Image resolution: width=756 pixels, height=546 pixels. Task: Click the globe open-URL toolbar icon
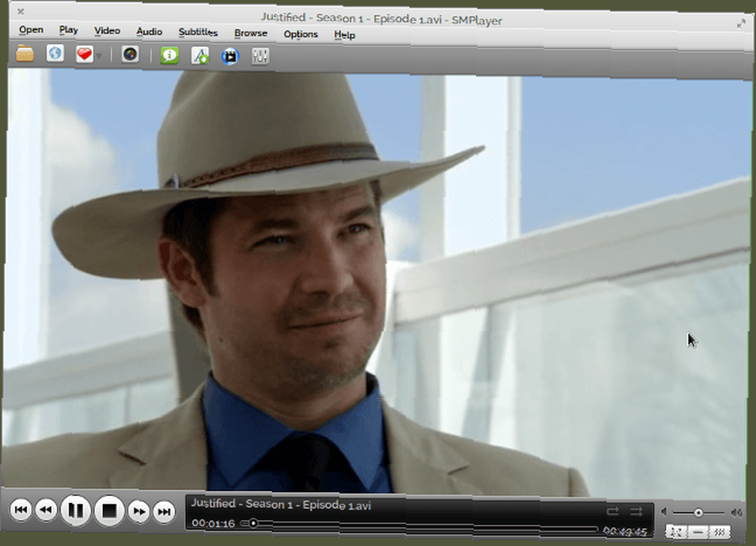[55, 53]
